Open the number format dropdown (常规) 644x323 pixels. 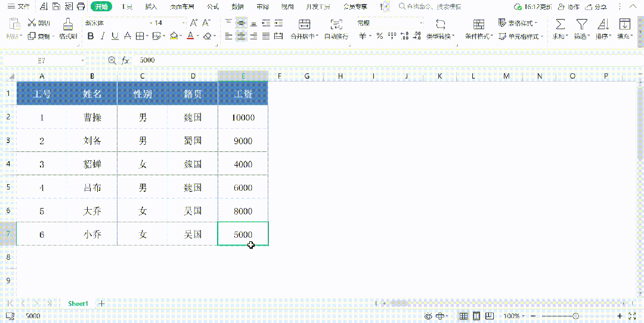tap(390, 23)
